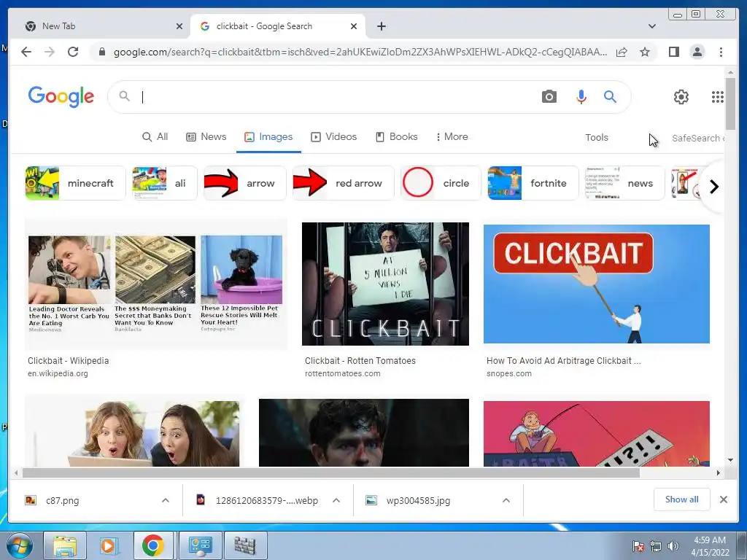Image resolution: width=747 pixels, height=560 pixels.
Task: Close the downloads bar
Action: (723, 499)
